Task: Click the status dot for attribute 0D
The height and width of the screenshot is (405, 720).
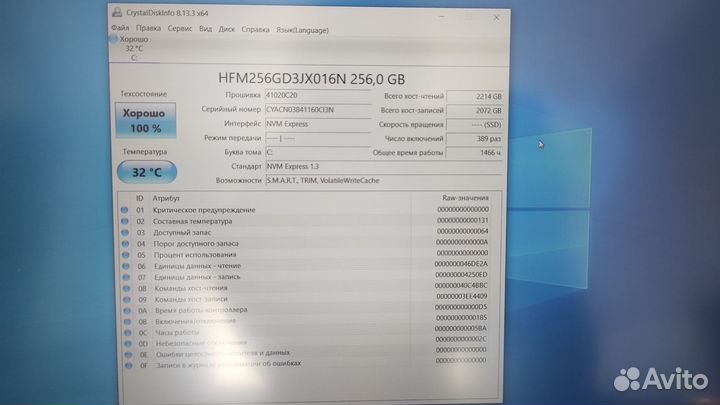Action: point(128,343)
